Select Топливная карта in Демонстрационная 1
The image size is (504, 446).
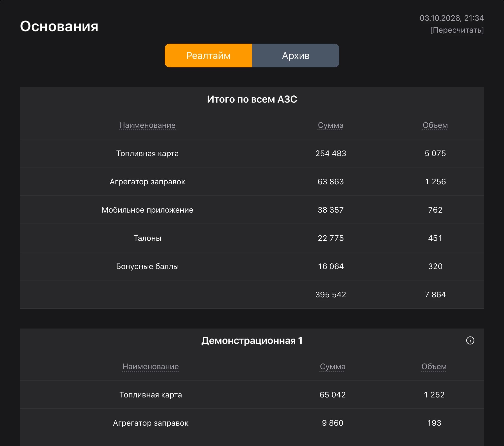(x=252, y=395)
